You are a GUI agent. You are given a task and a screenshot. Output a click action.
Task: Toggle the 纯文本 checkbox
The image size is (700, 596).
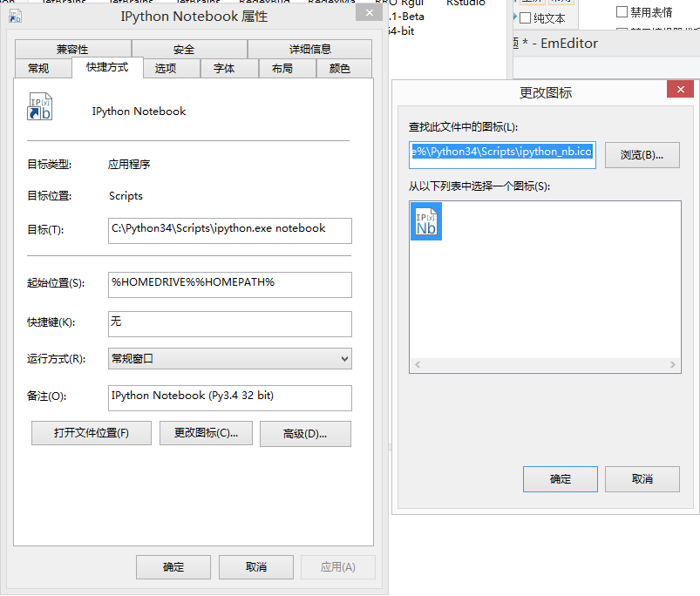[x=526, y=17]
